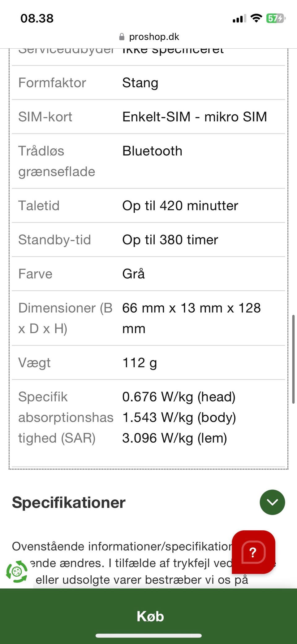Viewport: 297px width, 644px height.
Task: Click the page scrollbar thumb
Action: tap(293, 359)
